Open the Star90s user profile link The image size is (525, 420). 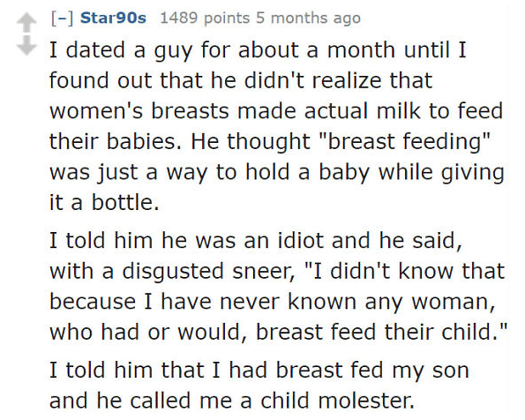pos(113,18)
